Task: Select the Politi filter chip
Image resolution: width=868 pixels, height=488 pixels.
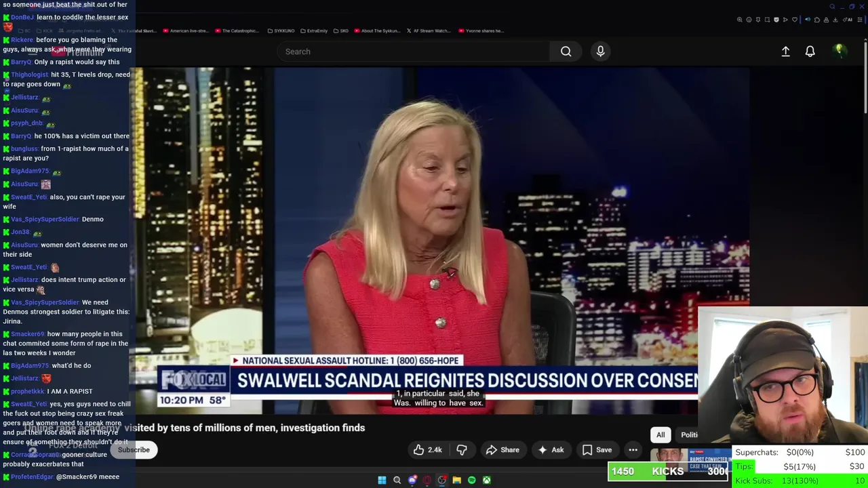Action: [x=688, y=435]
